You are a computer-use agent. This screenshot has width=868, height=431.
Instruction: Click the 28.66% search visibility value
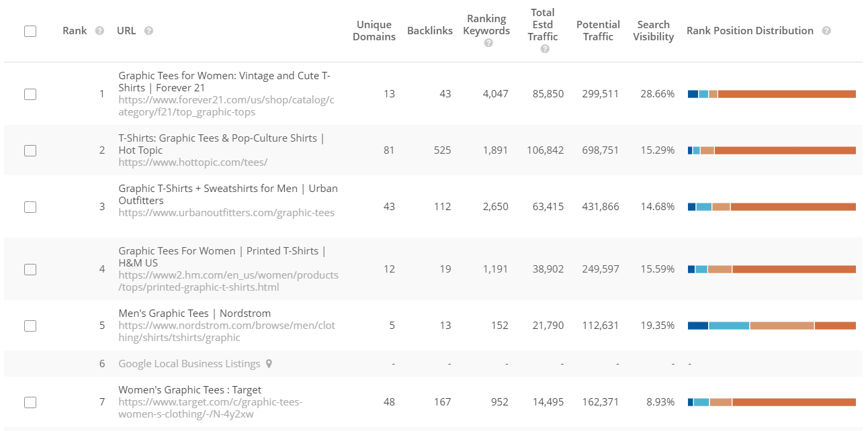[657, 94]
